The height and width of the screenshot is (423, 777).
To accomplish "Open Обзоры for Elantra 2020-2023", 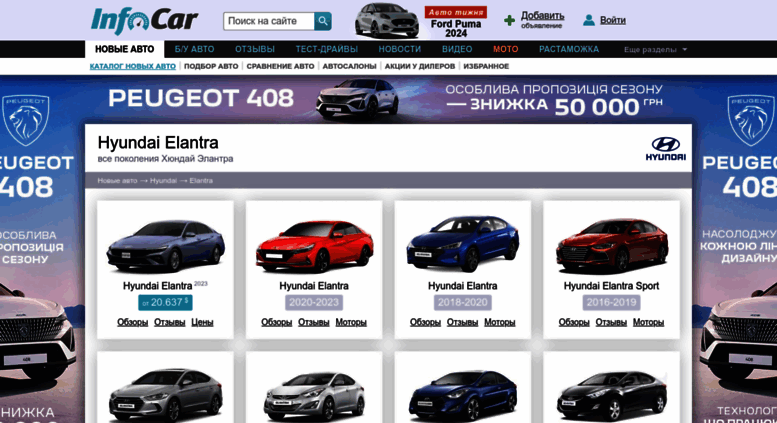I will (x=277, y=322).
